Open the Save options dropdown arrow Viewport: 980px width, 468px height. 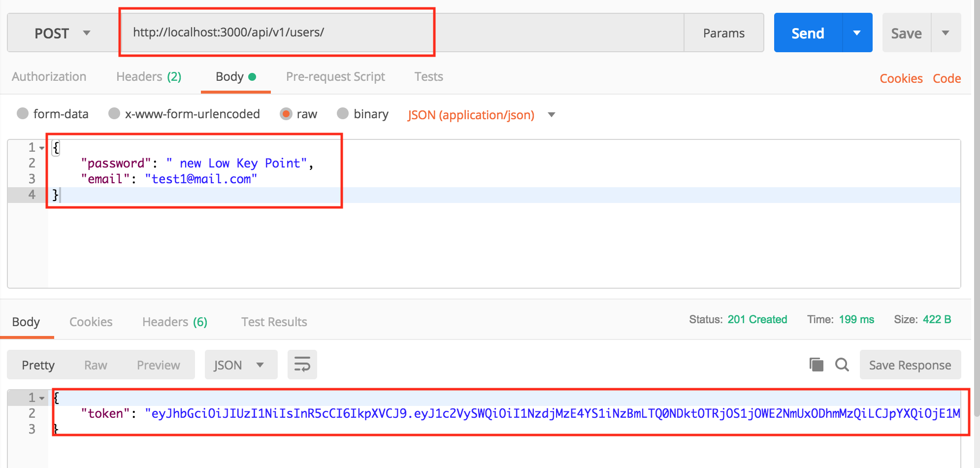[x=946, y=33]
